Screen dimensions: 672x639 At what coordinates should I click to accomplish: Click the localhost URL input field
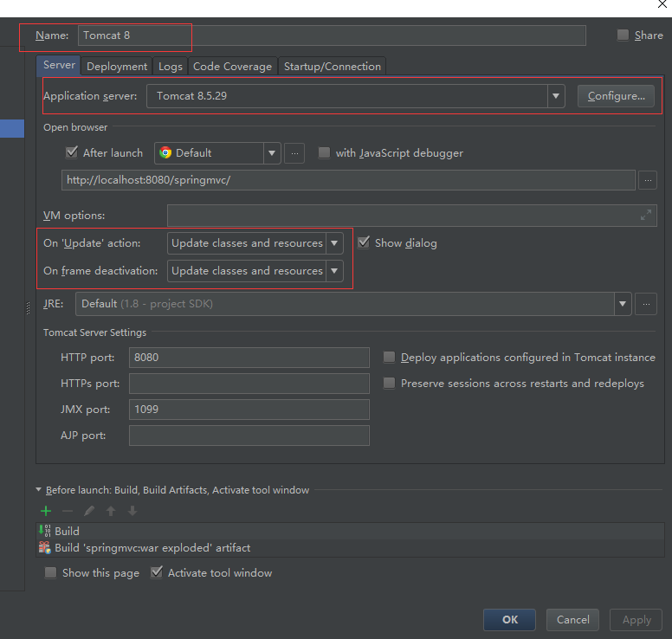click(348, 180)
